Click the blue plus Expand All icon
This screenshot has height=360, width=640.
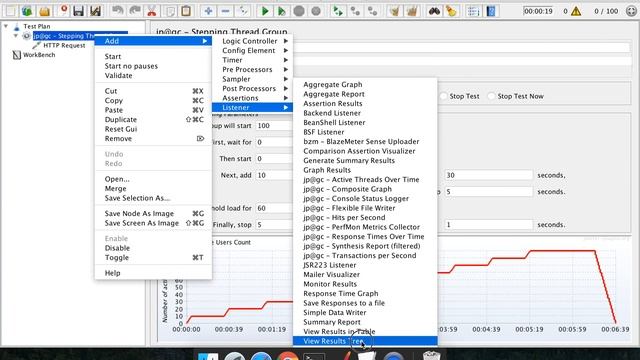[x=208, y=11]
